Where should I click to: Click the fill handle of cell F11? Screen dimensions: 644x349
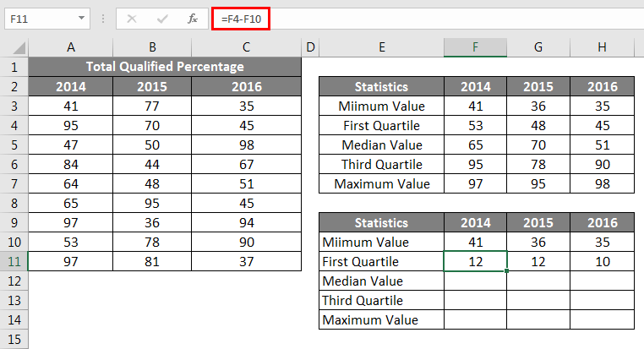point(507,271)
